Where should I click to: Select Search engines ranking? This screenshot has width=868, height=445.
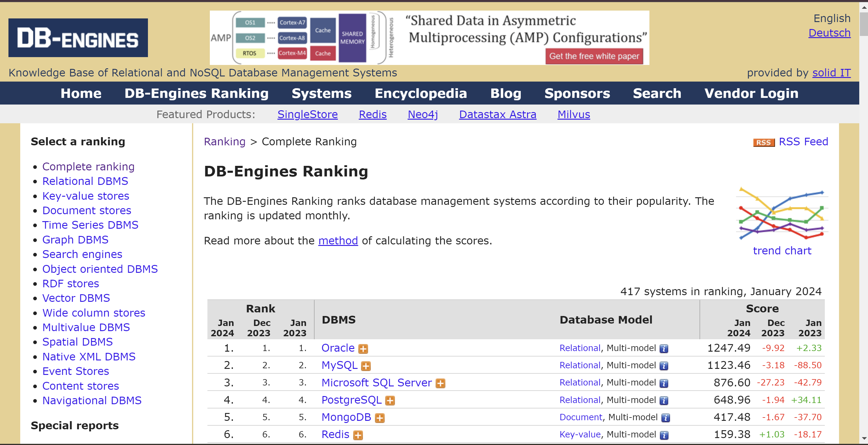pos(82,254)
